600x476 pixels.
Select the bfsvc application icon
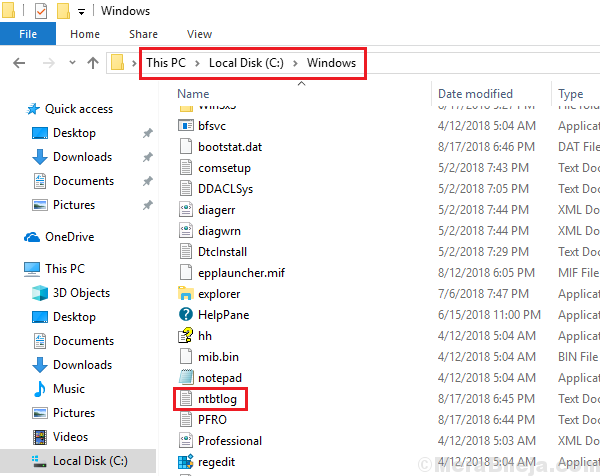click(x=186, y=126)
